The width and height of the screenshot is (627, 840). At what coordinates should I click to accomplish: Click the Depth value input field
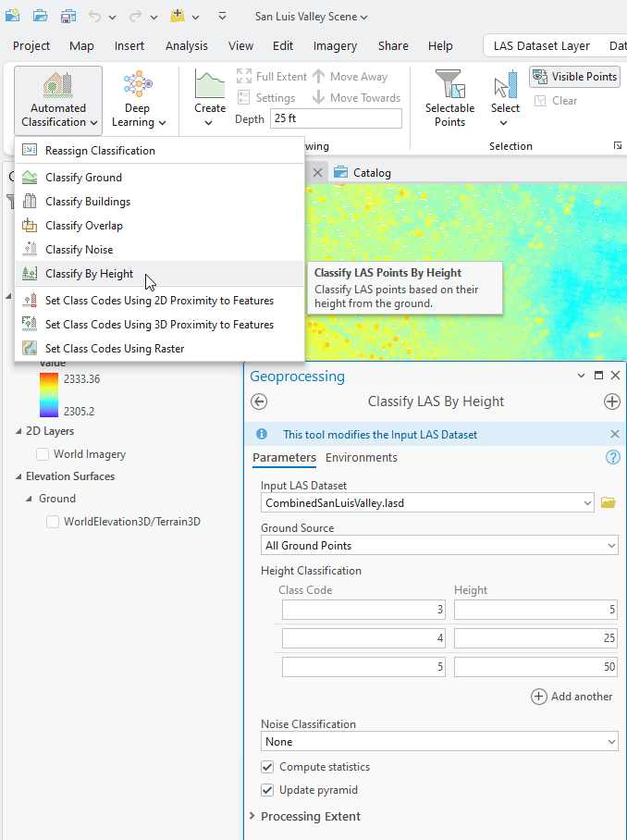coord(336,118)
